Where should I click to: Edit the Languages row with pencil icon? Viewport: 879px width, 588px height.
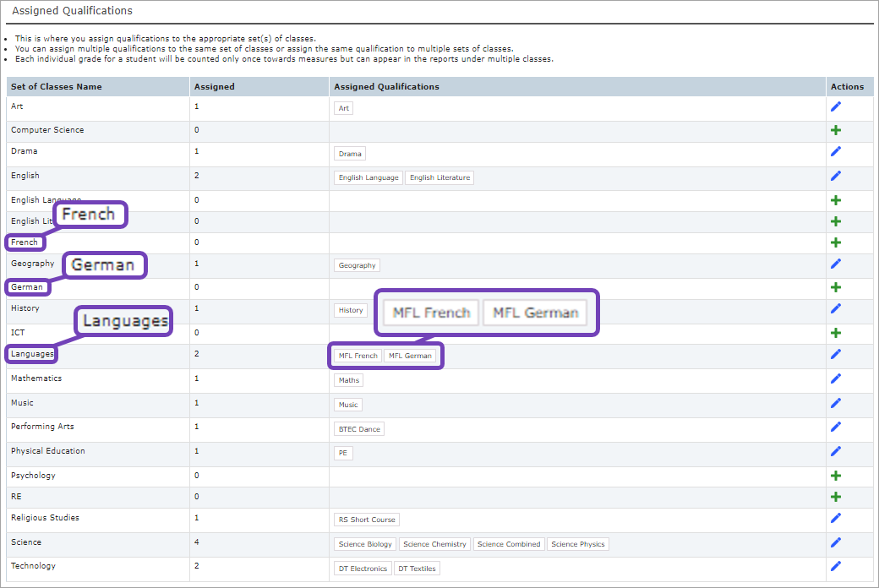point(836,355)
